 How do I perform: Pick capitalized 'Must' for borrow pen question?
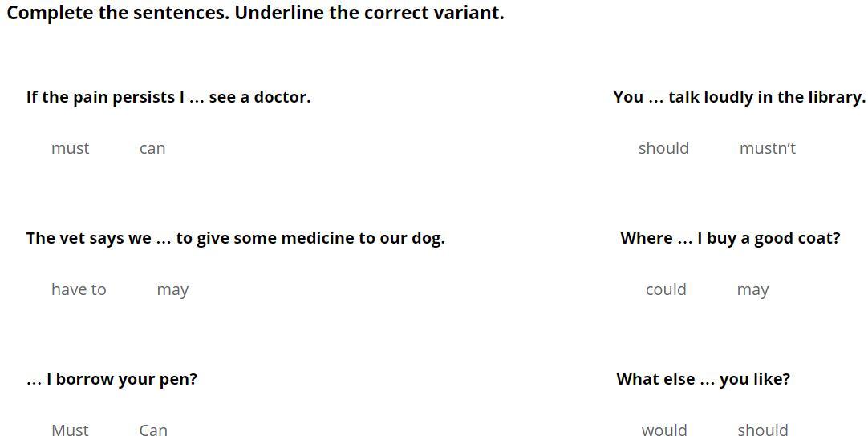[70, 430]
